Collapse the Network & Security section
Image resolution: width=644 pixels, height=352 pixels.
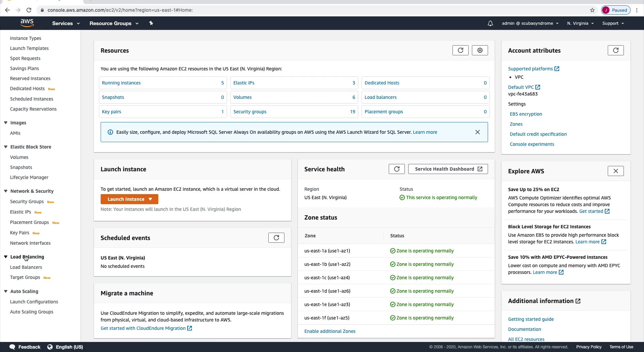pyautogui.click(x=6, y=191)
